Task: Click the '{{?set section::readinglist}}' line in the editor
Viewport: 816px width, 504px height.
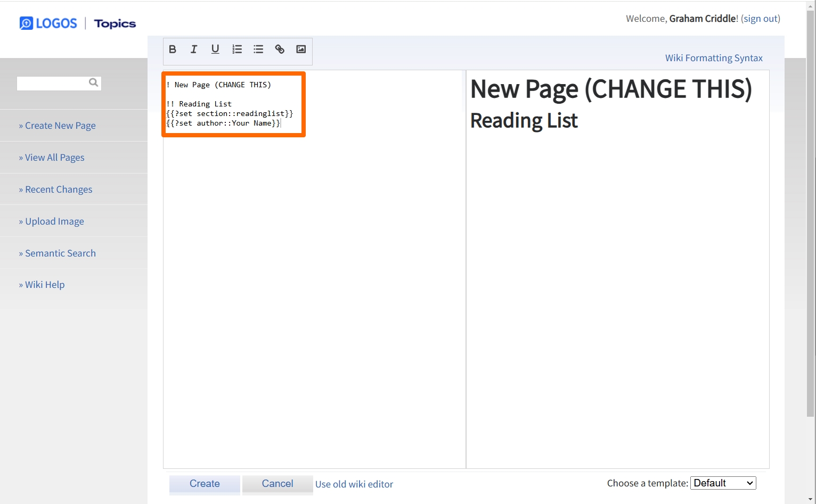Action: pos(230,113)
